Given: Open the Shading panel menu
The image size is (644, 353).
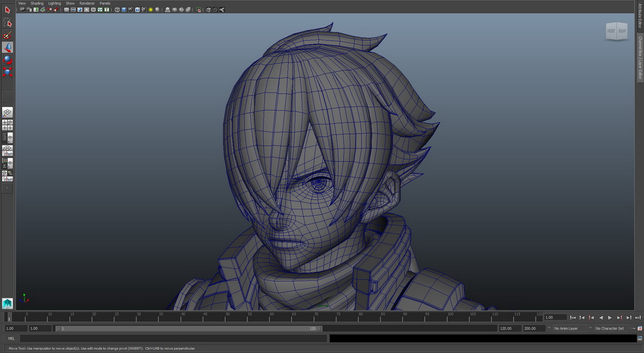Looking at the screenshot, I should (x=37, y=3).
